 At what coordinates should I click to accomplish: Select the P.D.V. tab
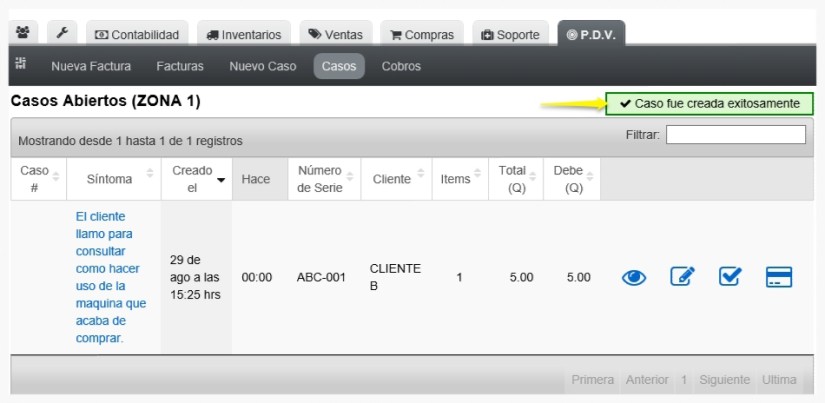(x=591, y=35)
